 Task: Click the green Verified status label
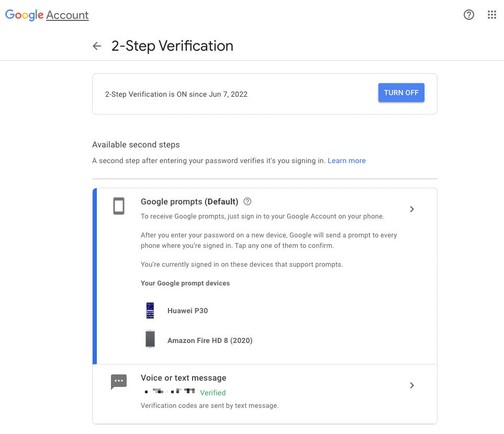pos(213,393)
